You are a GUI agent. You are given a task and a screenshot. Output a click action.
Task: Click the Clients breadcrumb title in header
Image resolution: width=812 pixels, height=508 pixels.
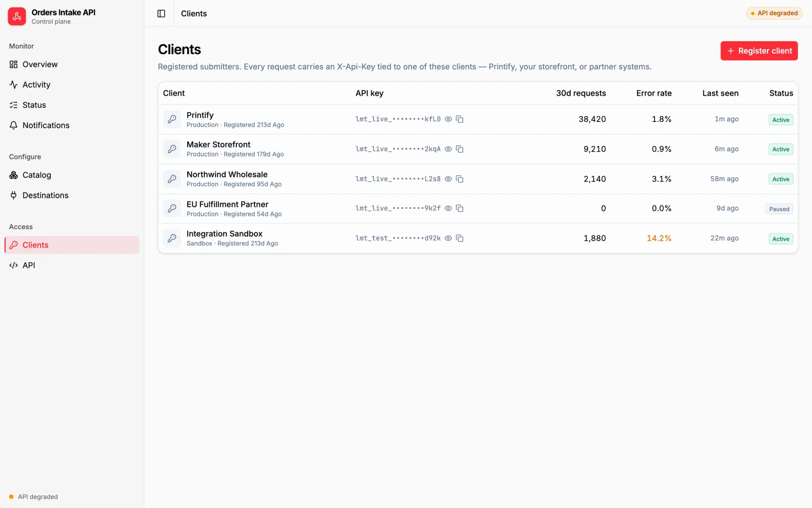194,14
